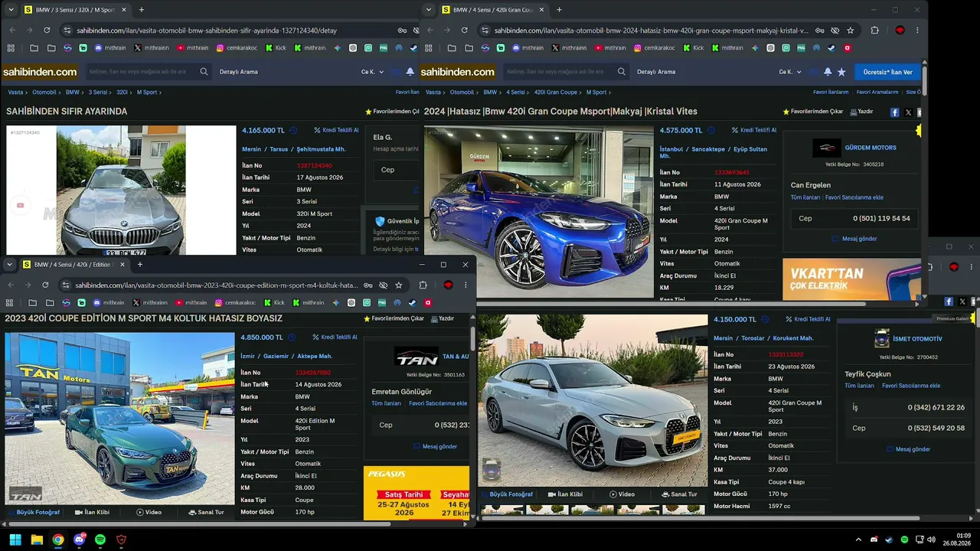Open the Chrome three-dot menu in the 420i Edition window
980x551 pixels.
pyautogui.click(x=465, y=285)
